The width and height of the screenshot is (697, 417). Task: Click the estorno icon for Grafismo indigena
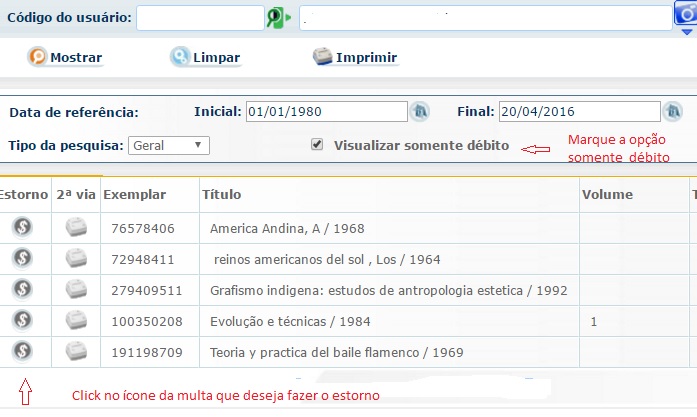pos(24,290)
